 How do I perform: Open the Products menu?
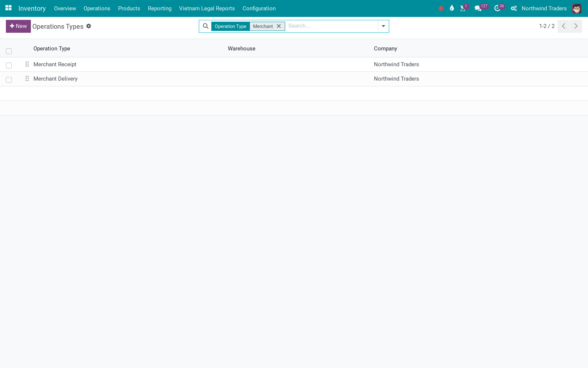click(129, 8)
